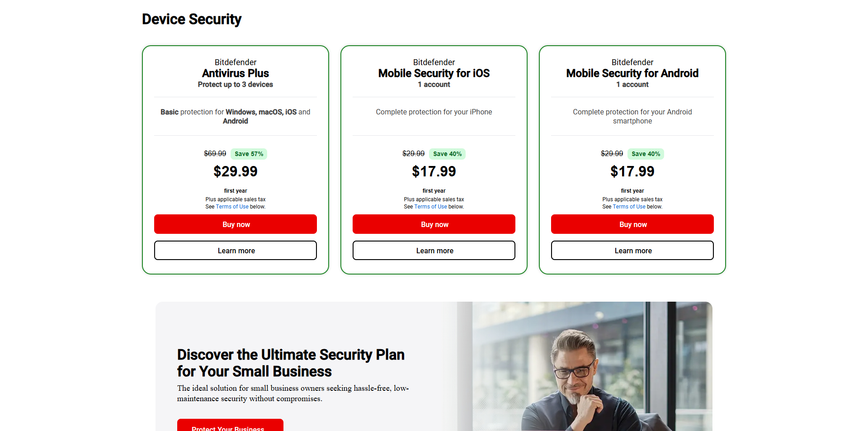Screen dimensions: 868x431
Task: Select the Bitdefender Antivirus Plus card
Action: [x=235, y=136]
